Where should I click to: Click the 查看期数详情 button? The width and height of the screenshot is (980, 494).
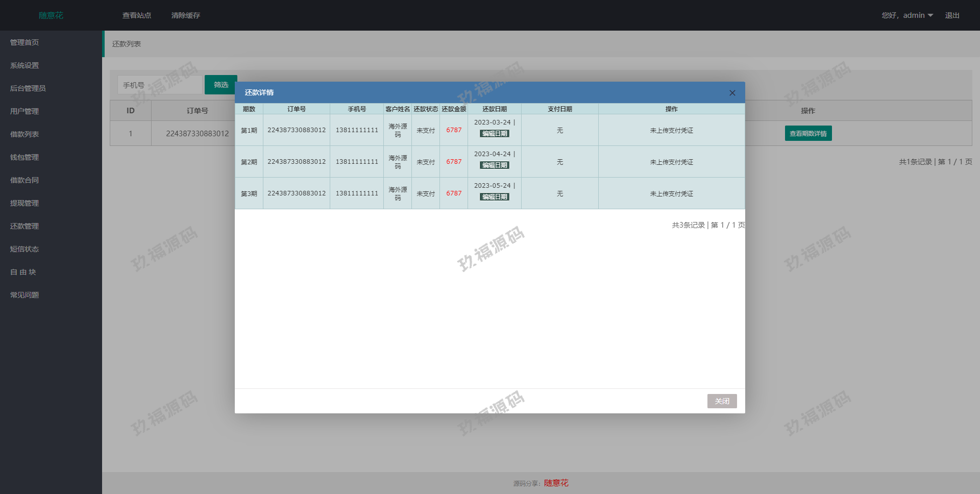click(x=808, y=134)
